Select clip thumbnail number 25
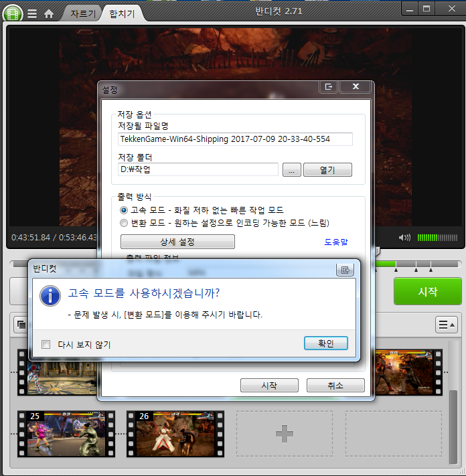This screenshot has height=476, width=466. (x=66, y=434)
